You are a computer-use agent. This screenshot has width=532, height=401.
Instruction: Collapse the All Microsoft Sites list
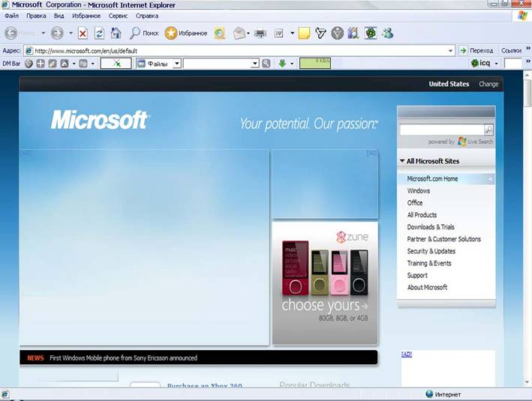point(402,160)
